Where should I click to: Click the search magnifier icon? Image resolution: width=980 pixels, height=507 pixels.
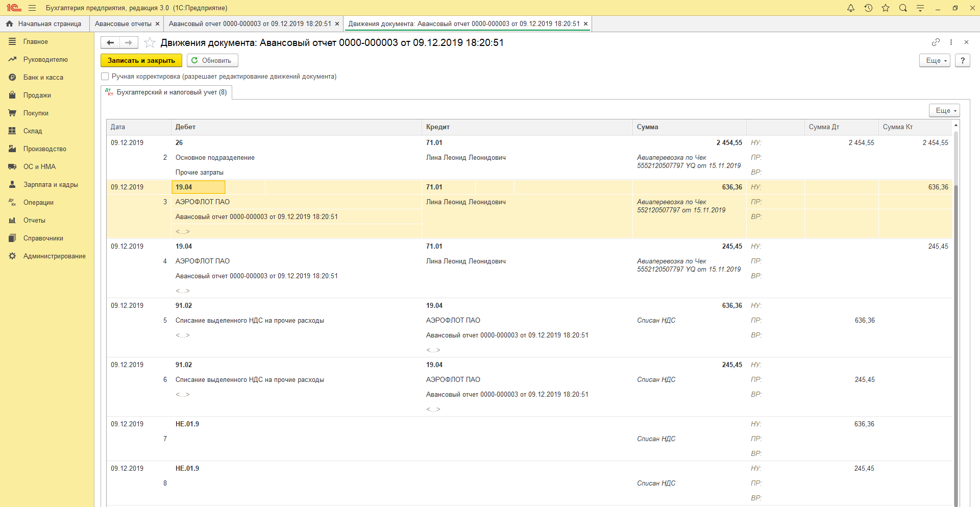903,8
